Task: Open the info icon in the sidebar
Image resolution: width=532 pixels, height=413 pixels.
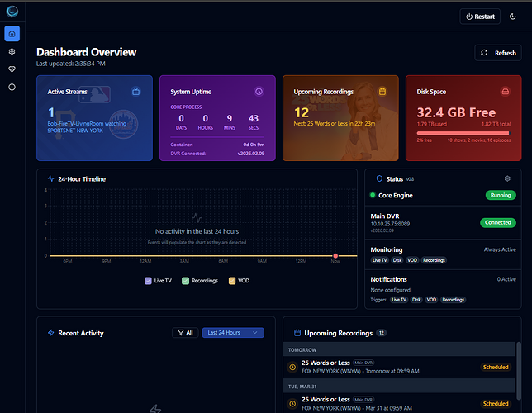Action: pos(12,87)
